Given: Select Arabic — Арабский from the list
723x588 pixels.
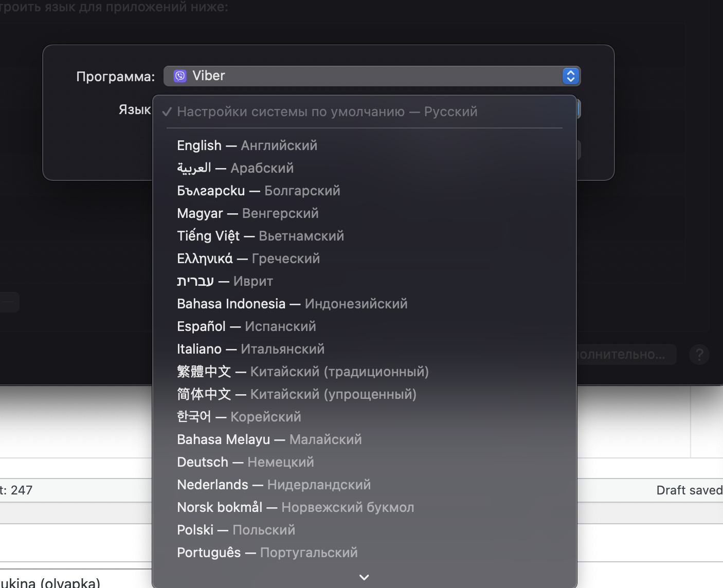Looking at the screenshot, I should [x=365, y=168].
